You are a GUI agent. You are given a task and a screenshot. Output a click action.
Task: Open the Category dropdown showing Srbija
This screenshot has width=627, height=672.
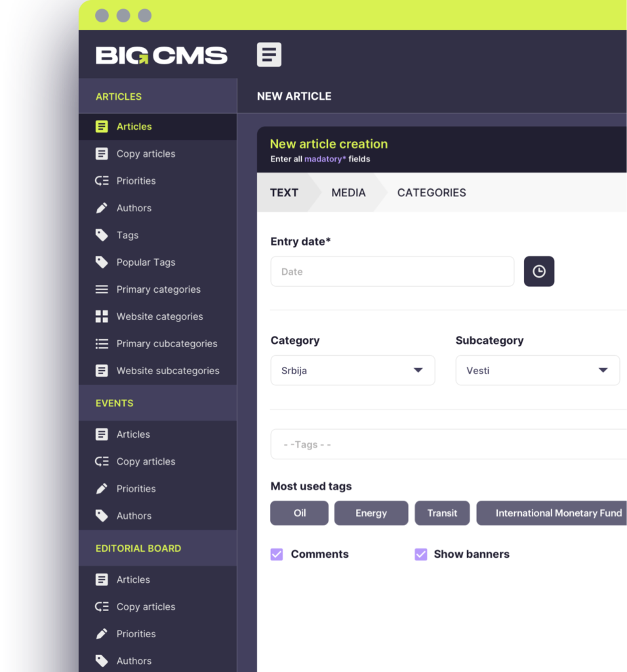click(352, 370)
